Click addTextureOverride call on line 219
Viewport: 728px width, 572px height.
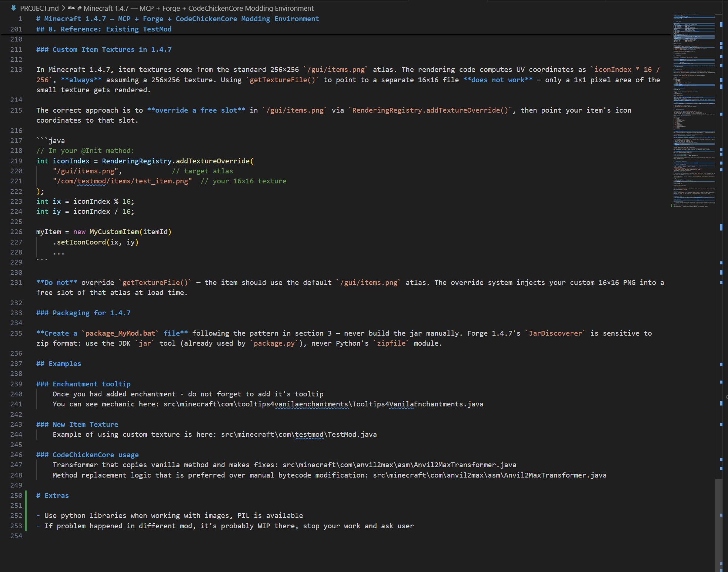pos(213,161)
